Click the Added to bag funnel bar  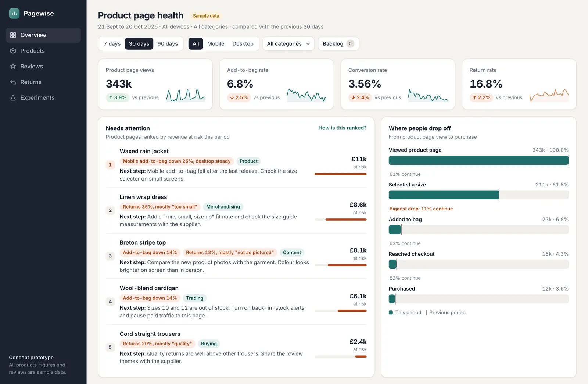click(478, 230)
